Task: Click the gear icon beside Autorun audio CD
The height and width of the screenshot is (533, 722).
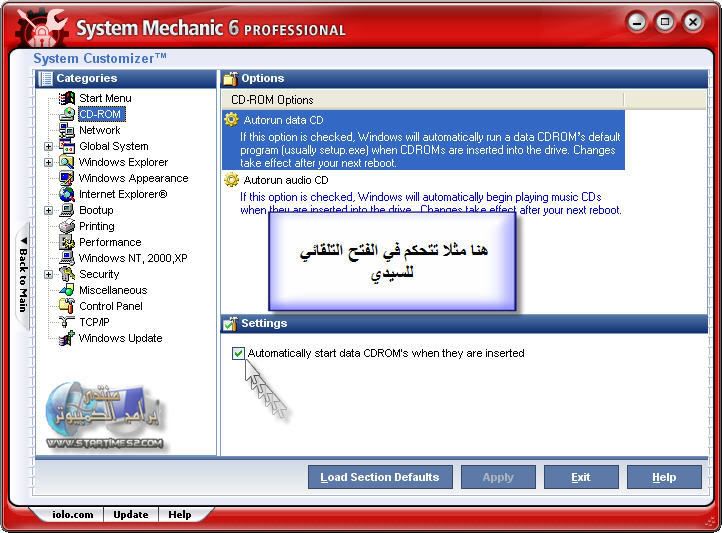Action: click(x=231, y=180)
